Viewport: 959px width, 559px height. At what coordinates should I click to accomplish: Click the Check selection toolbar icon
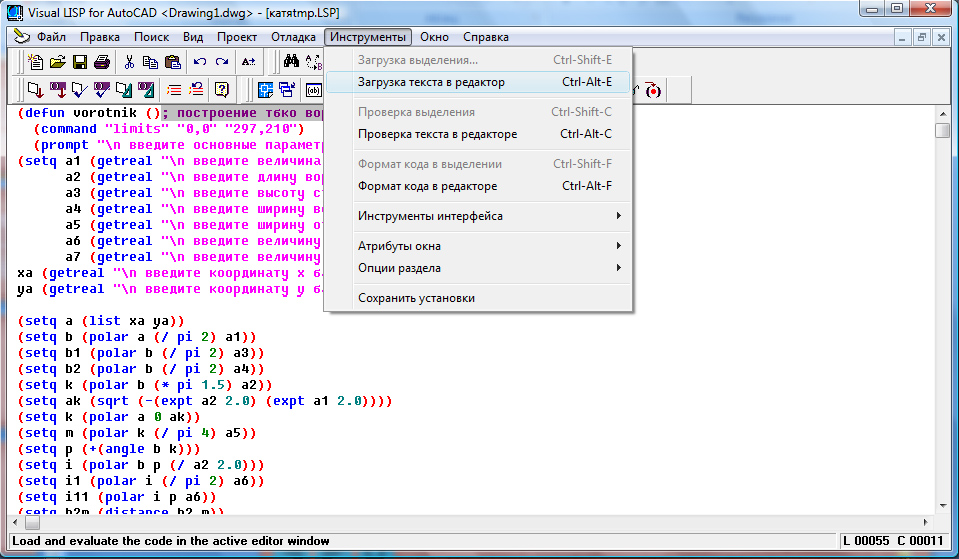[x=102, y=91]
